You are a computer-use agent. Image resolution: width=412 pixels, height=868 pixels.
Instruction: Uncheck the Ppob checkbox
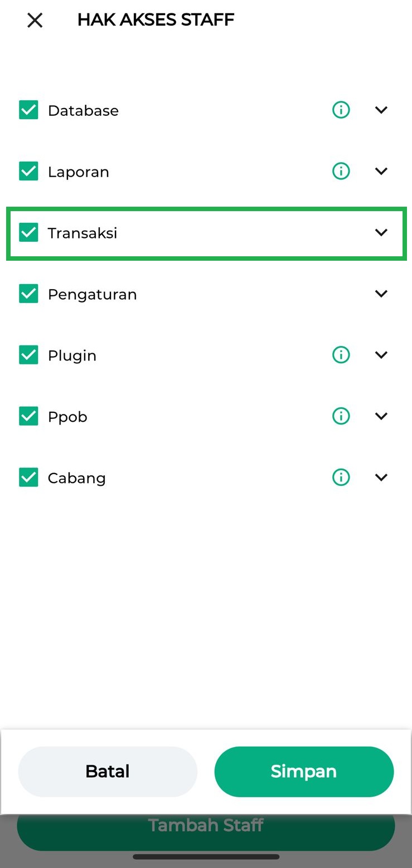(x=28, y=416)
